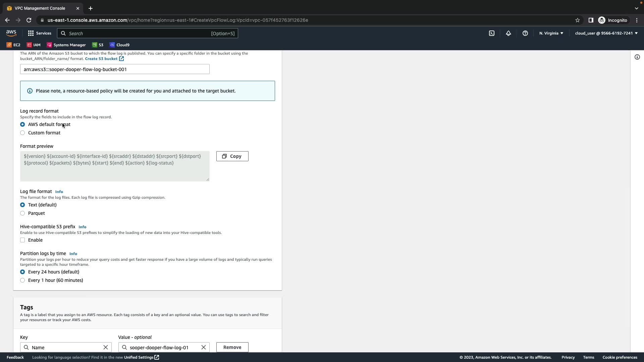The width and height of the screenshot is (644, 362).
Task: Open the cloud_user account dropdown
Action: coord(606,33)
